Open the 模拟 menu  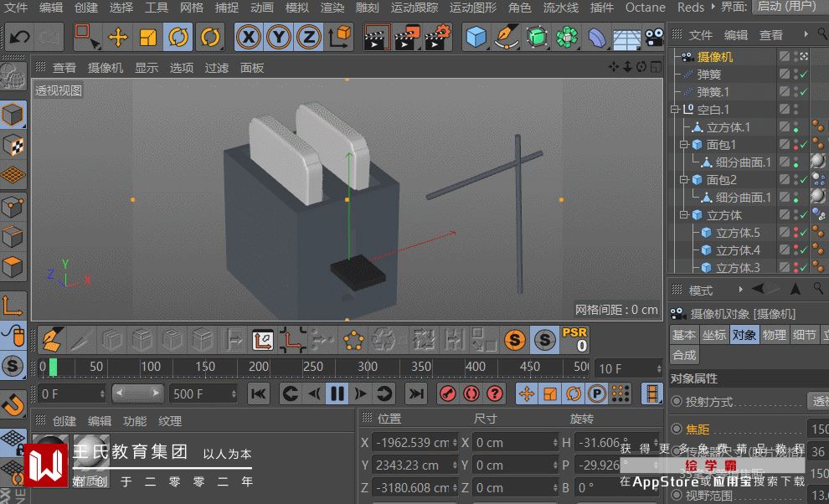pyautogui.click(x=296, y=8)
